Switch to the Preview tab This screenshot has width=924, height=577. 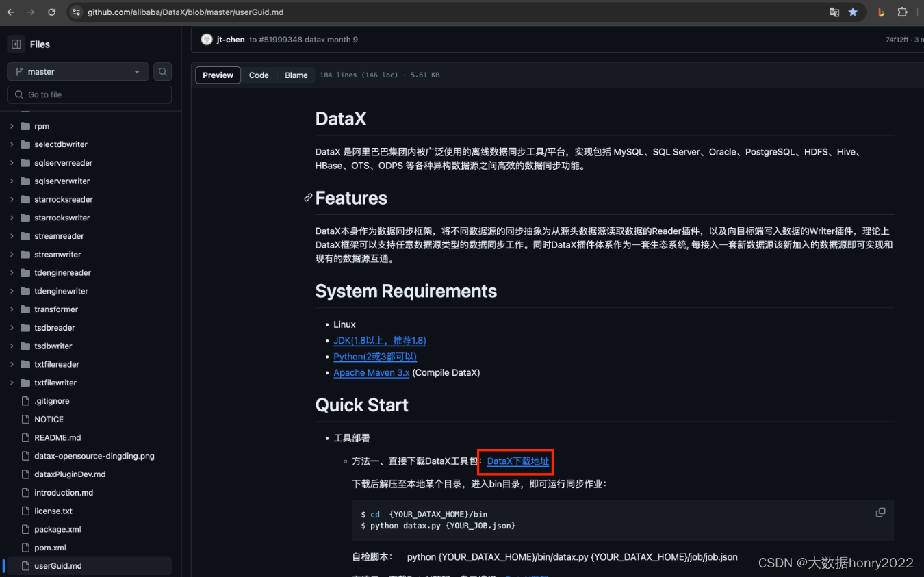[x=218, y=75]
